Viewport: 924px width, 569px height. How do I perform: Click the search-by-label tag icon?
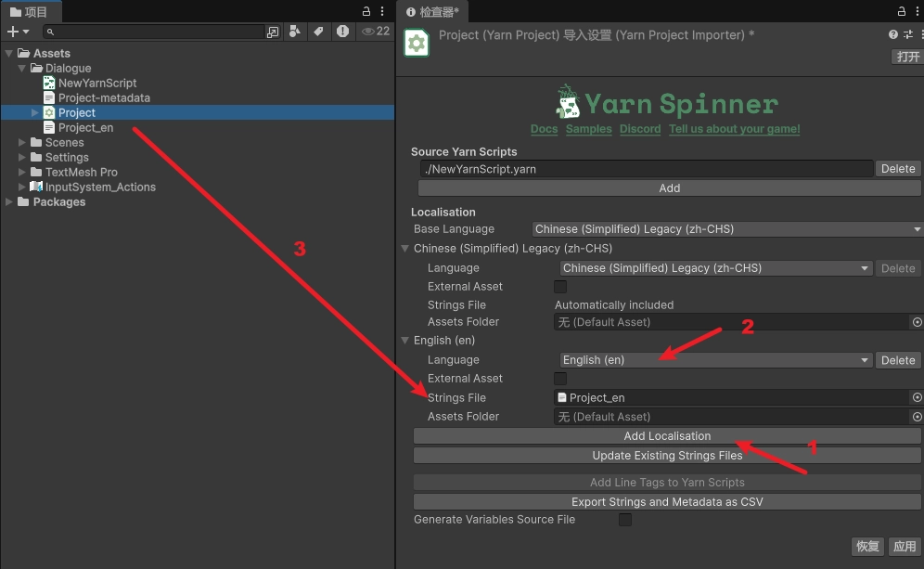tap(318, 32)
